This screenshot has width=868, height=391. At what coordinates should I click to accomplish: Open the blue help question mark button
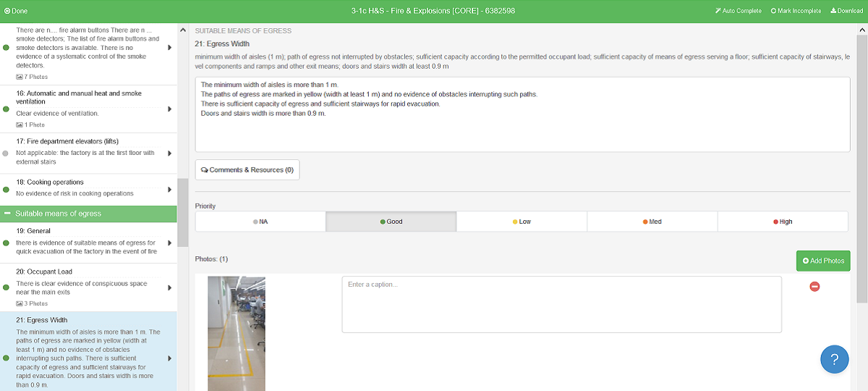coord(834,359)
